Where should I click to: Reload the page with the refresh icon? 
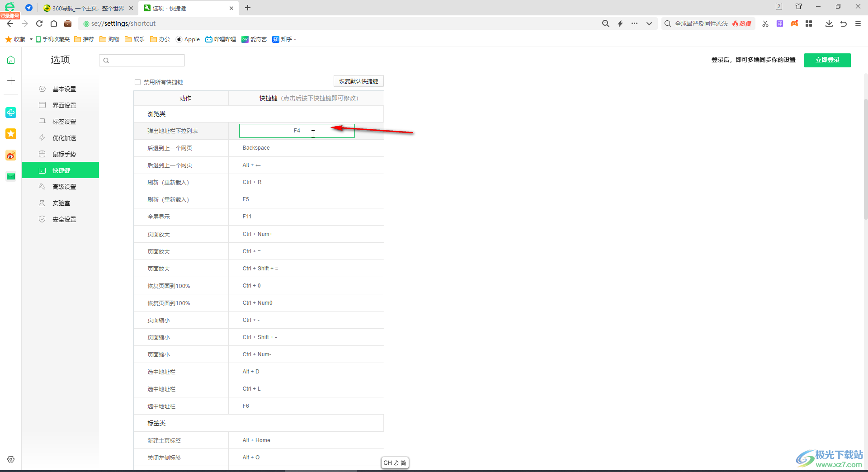tap(39, 24)
